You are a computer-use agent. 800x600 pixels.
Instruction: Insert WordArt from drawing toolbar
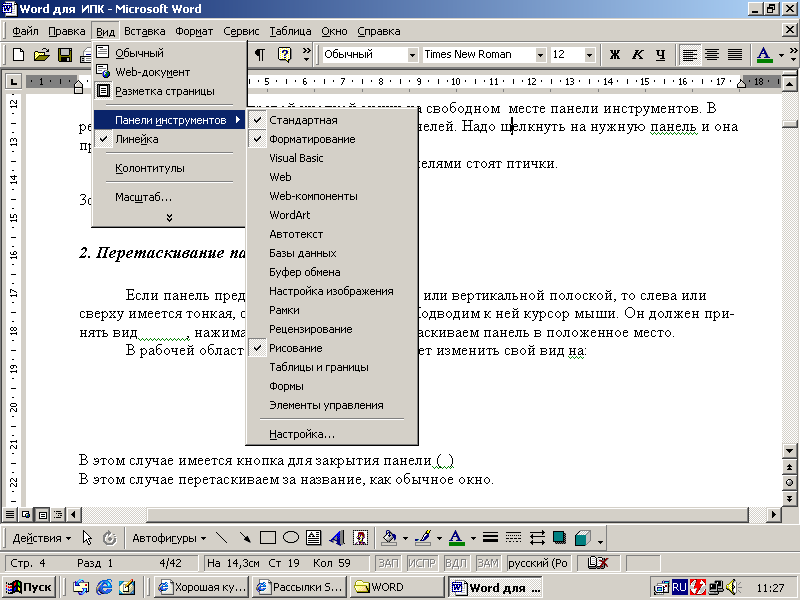(x=337, y=538)
